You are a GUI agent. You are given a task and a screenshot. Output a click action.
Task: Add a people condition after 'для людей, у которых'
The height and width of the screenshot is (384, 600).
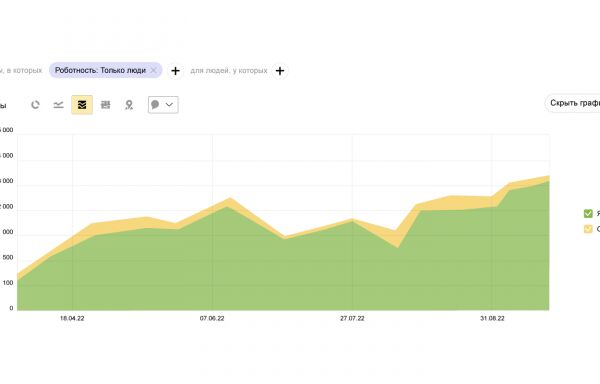pos(280,71)
